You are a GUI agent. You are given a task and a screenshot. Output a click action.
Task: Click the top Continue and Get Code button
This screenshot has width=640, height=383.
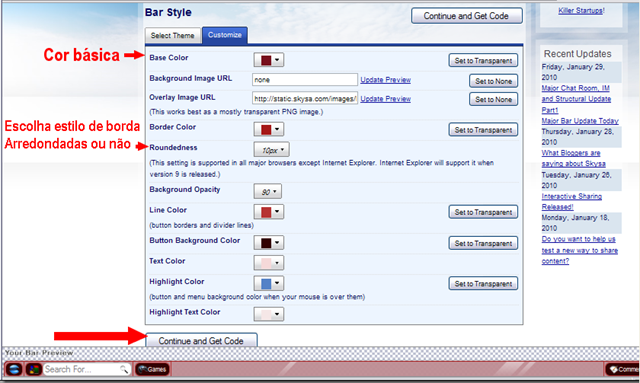[x=467, y=16]
